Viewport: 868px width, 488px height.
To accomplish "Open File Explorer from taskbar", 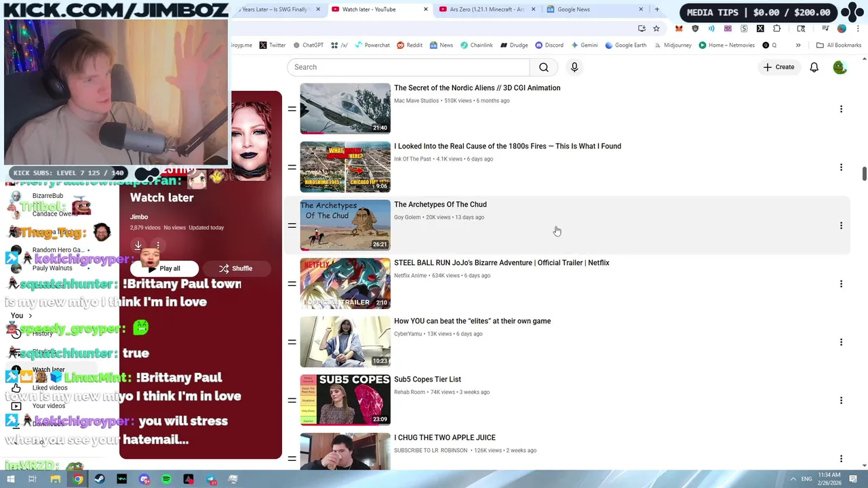I will coord(56,479).
